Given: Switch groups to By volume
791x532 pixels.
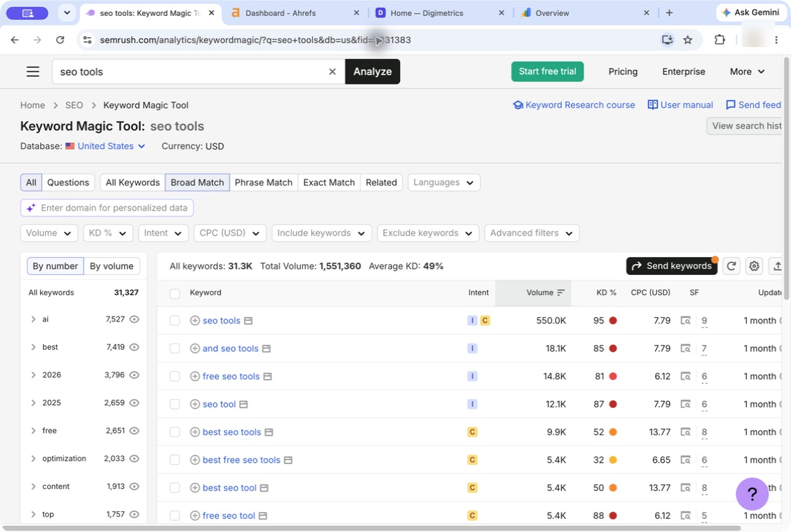Looking at the screenshot, I should (112, 266).
